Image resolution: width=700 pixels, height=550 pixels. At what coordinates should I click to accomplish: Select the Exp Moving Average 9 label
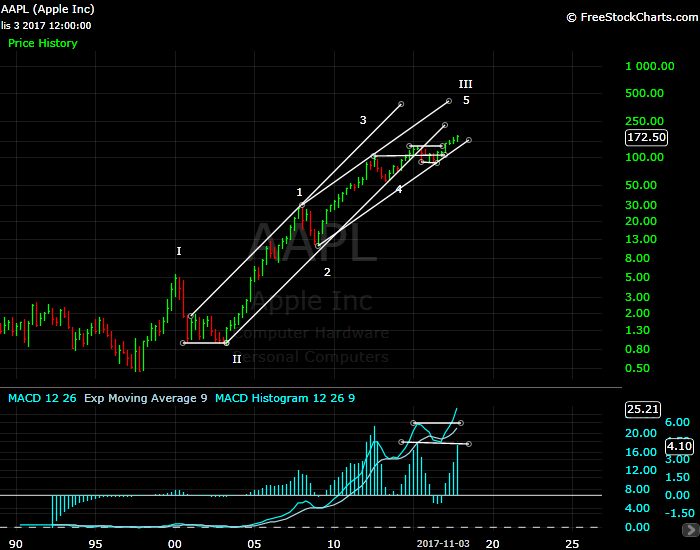coord(146,398)
